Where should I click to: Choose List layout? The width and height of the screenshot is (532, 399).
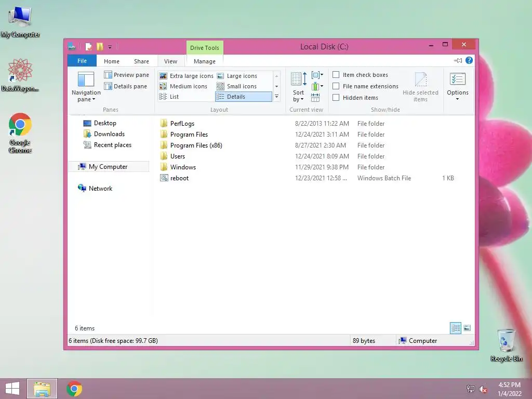coord(169,97)
